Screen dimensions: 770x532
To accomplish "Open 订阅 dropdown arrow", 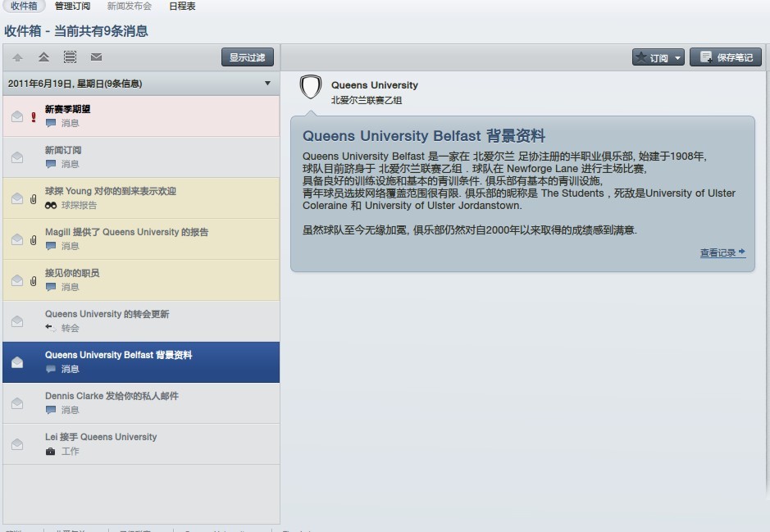I will (x=677, y=58).
